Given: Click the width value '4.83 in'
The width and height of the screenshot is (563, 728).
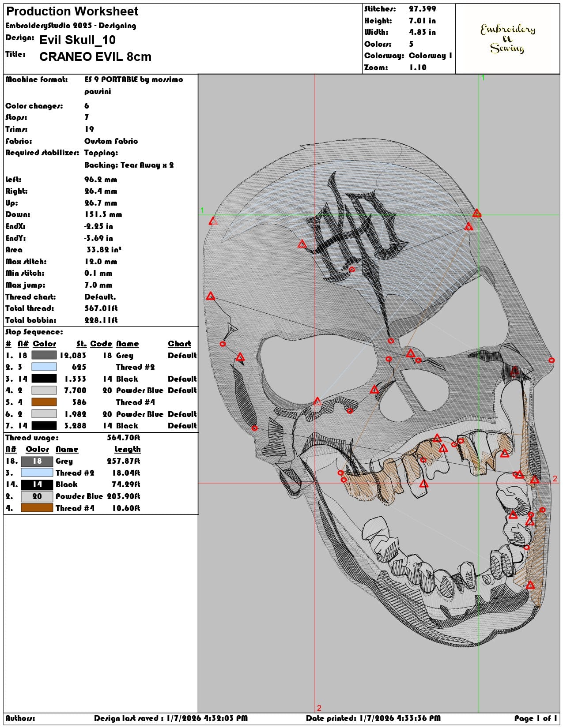Looking at the screenshot, I should pos(422,32).
